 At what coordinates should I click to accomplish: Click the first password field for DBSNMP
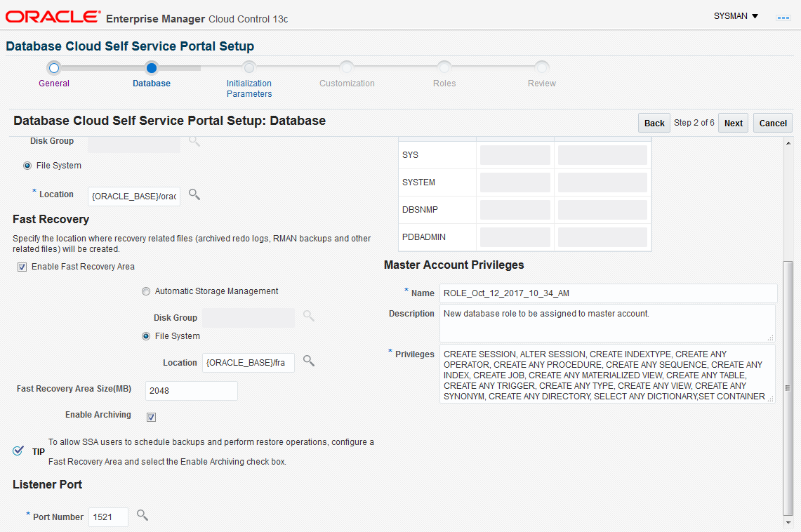(515, 210)
